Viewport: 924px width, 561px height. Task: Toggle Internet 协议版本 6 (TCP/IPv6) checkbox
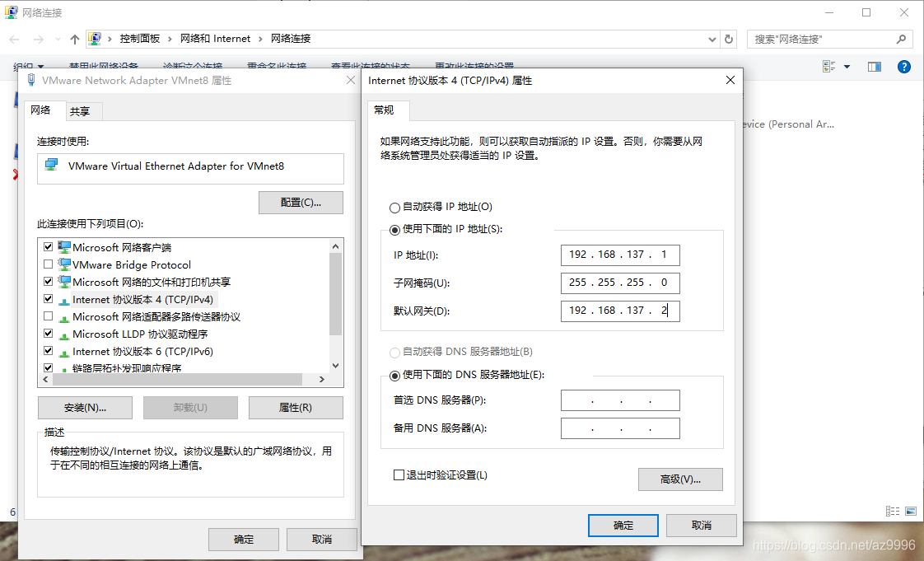coord(49,351)
